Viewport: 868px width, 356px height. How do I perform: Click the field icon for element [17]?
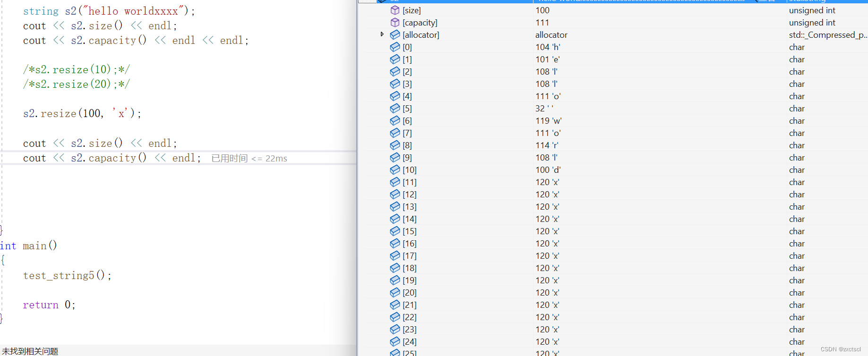(x=395, y=256)
